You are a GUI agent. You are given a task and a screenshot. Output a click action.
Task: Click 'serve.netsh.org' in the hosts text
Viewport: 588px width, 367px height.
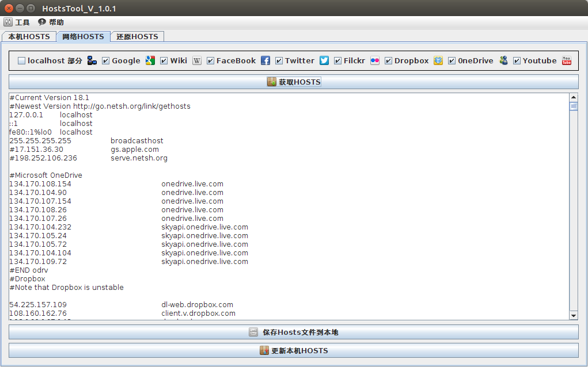[x=139, y=158]
